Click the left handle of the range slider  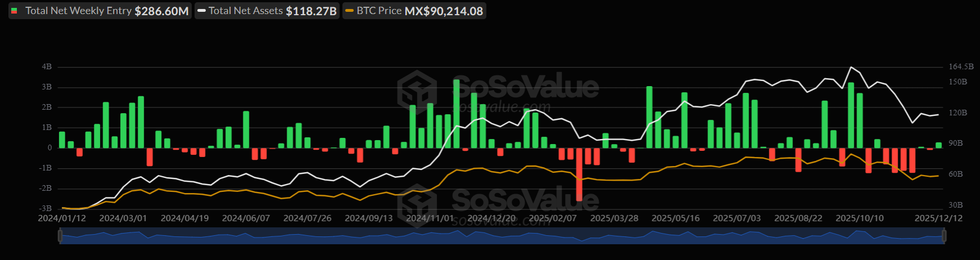(x=60, y=236)
